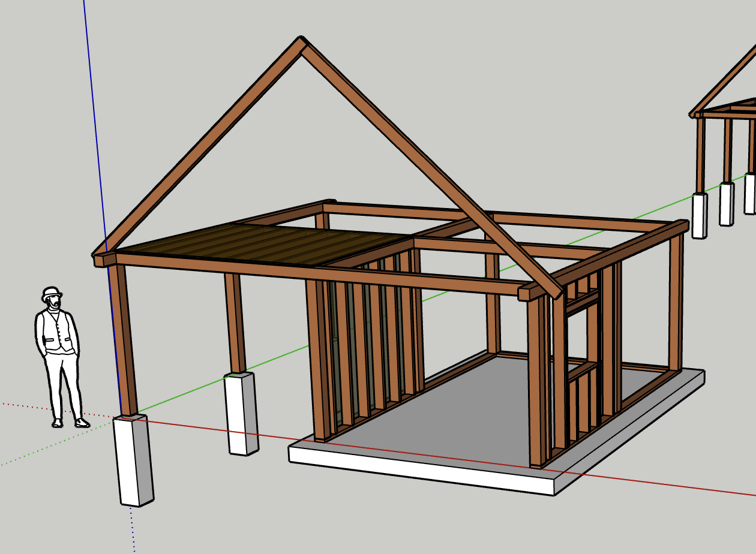Image resolution: width=756 pixels, height=554 pixels.
Task: Select the human scale figure
Action: pos(57,354)
